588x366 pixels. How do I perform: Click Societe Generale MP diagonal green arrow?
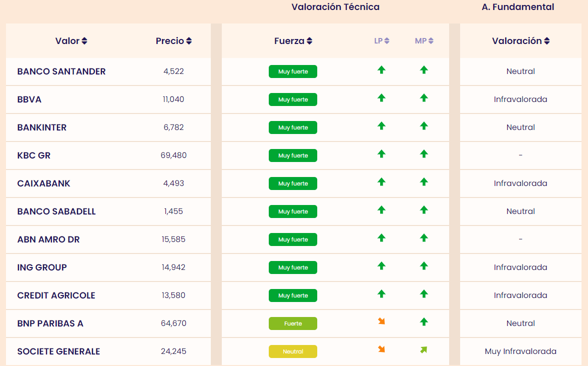tap(424, 349)
